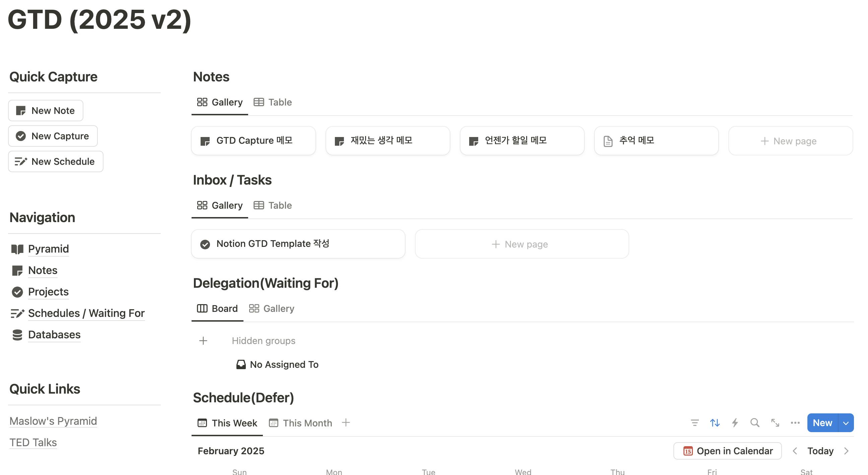Open Schedule database in full page
Image resolution: width=868 pixels, height=475 pixels.
(775, 423)
